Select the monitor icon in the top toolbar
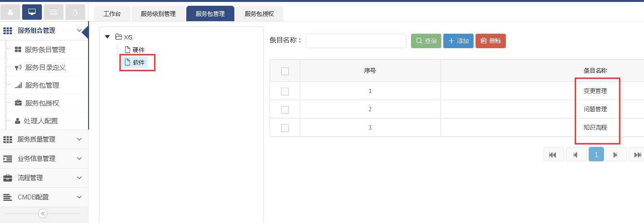The image size is (644, 223). pyautogui.click(x=32, y=12)
